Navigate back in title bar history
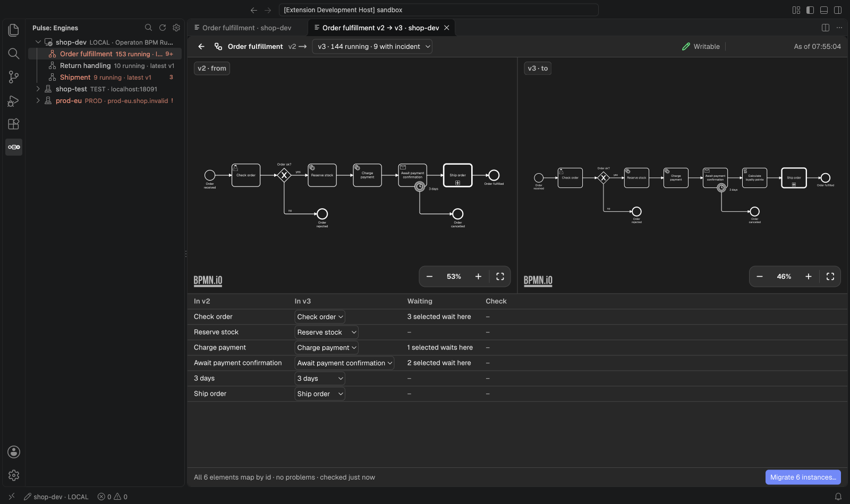 coord(254,10)
